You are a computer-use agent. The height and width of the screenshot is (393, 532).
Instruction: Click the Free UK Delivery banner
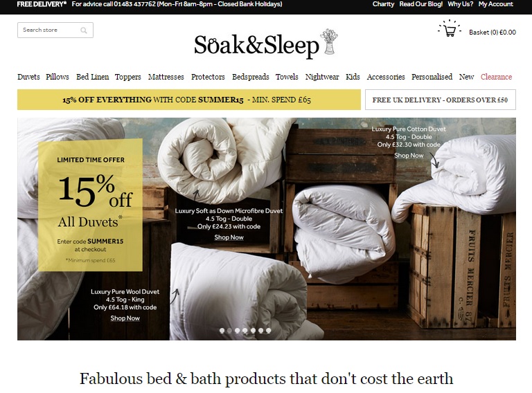point(441,100)
